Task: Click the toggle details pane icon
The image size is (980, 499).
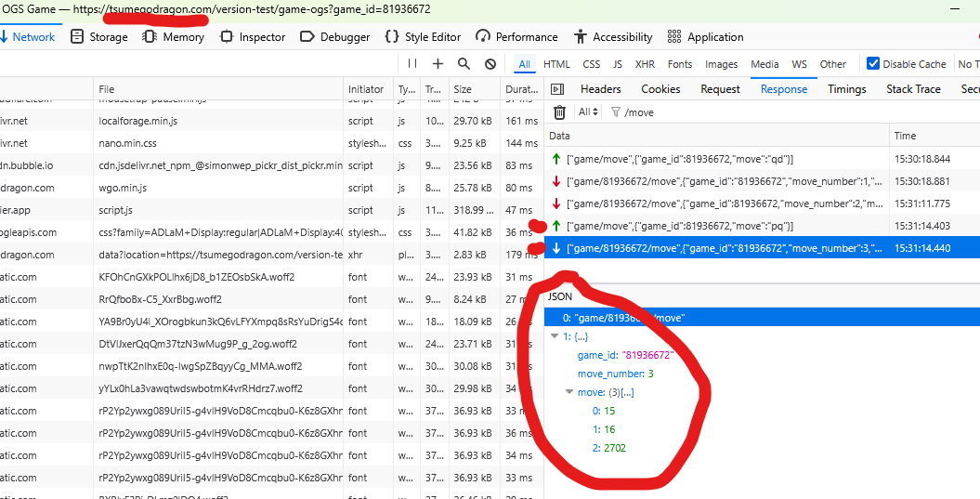Action: pyautogui.click(x=557, y=89)
